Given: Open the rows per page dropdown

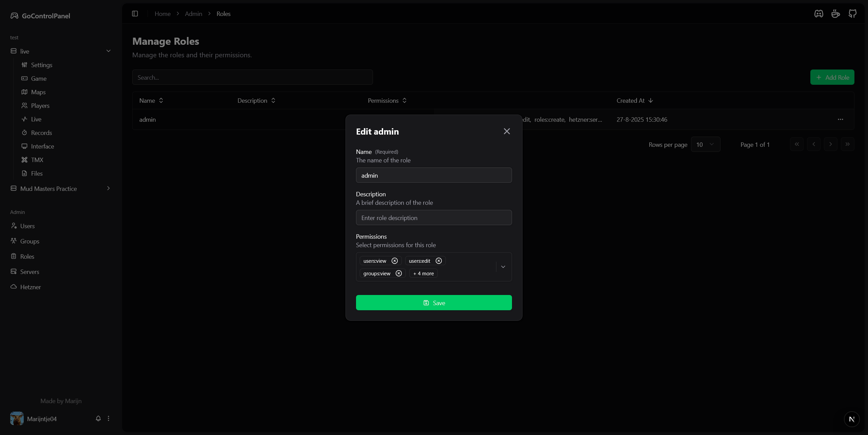Looking at the screenshot, I should pyautogui.click(x=705, y=144).
